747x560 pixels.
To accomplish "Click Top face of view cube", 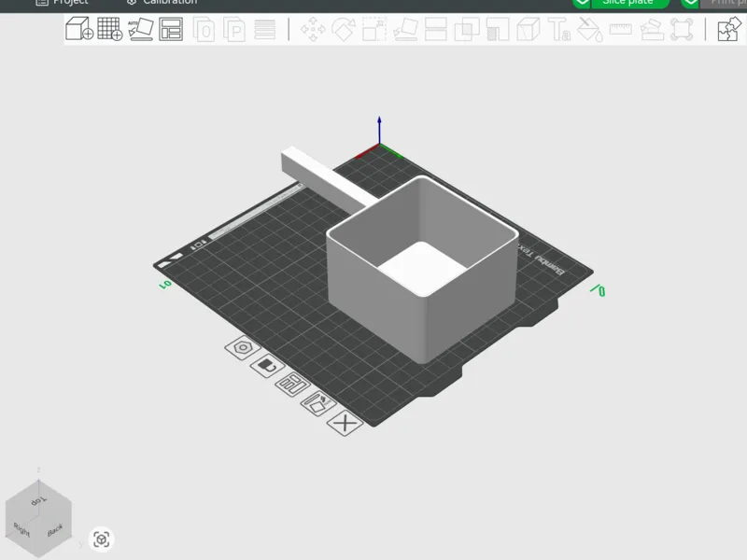I will (38, 500).
